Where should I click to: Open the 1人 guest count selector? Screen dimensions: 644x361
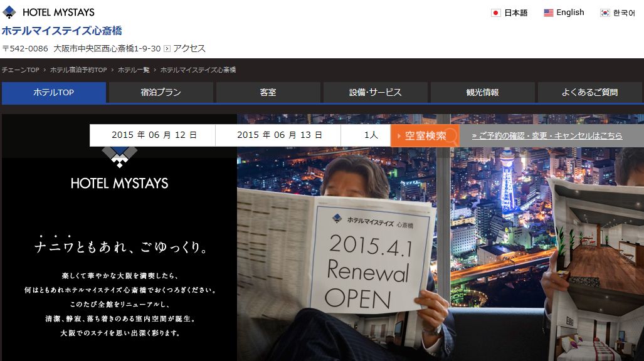coord(366,135)
